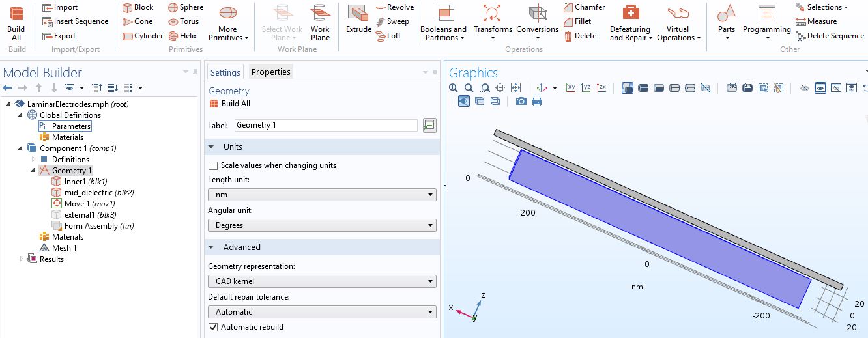Viewport: 868px width, 338px height.
Task: Collapse the Units section
Action: click(x=211, y=147)
